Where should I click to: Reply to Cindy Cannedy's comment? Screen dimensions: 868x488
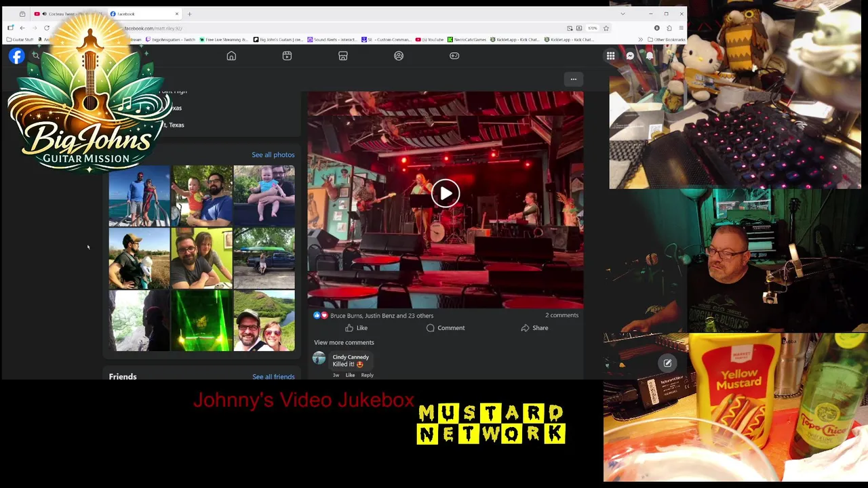pos(367,375)
